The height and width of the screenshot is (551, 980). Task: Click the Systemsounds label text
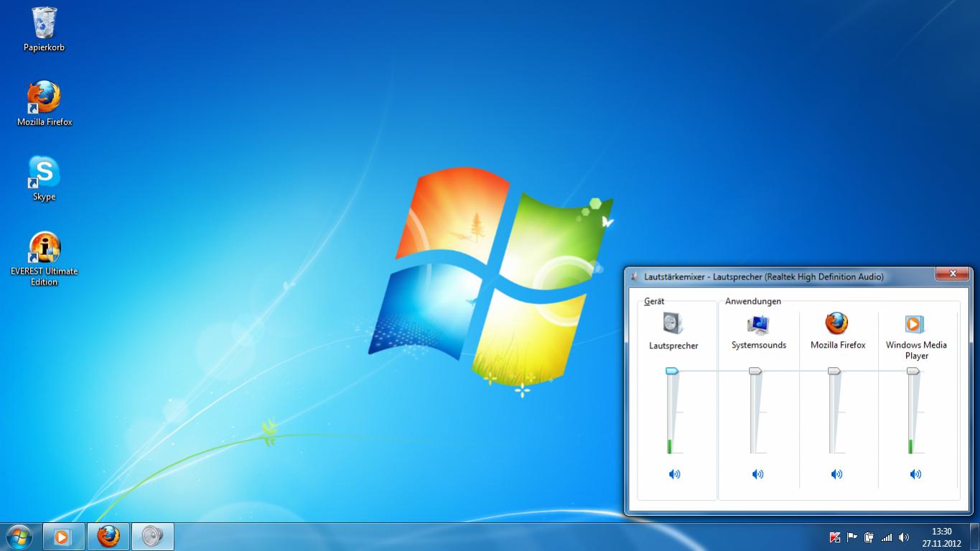click(759, 346)
